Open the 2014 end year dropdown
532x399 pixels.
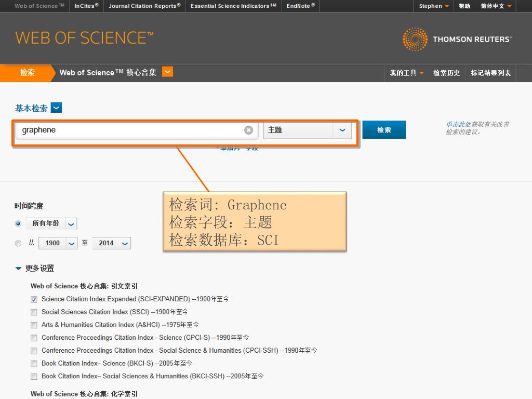(112, 243)
